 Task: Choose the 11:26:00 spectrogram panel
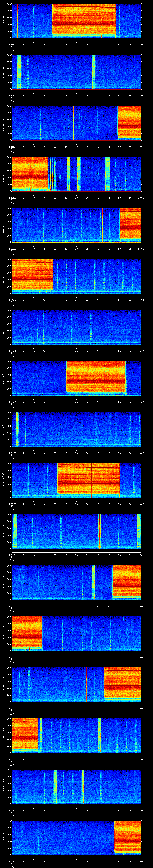76,531
